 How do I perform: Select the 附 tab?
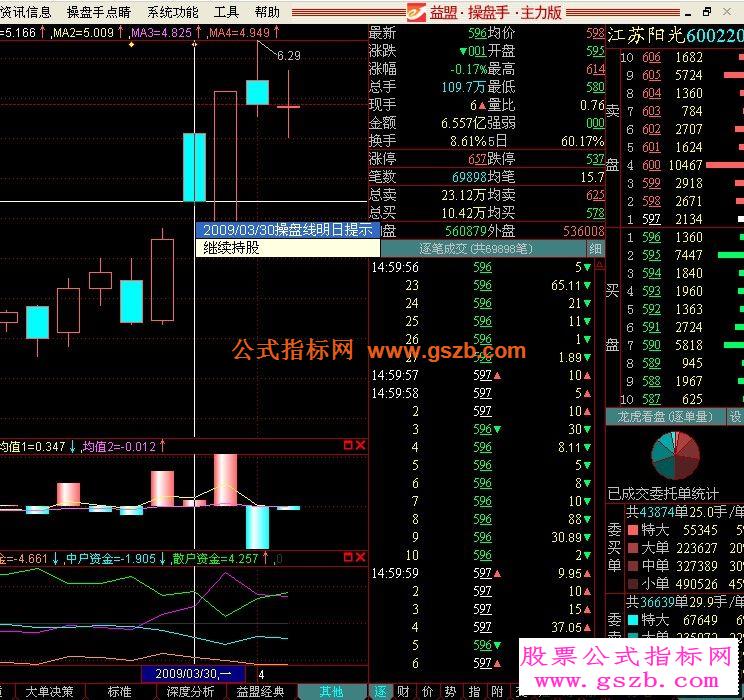point(497,692)
